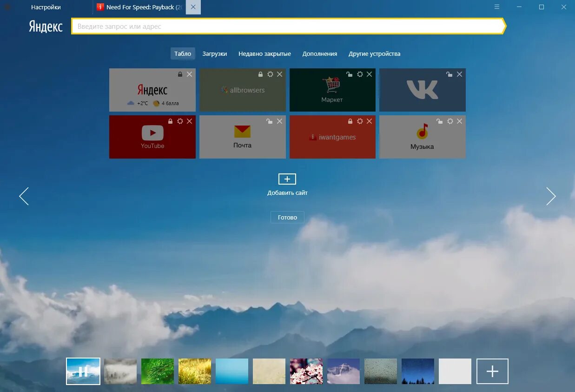Open the YouTube tile settings gear
The width and height of the screenshot is (575, 392).
point(180,121)
